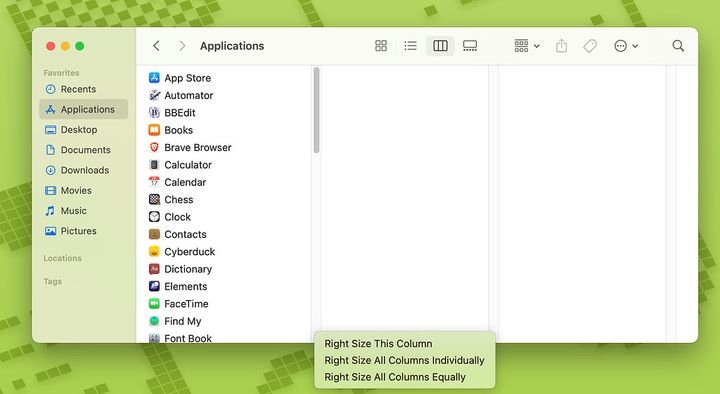Click the Calendar app icon

(x=154, y=182)
